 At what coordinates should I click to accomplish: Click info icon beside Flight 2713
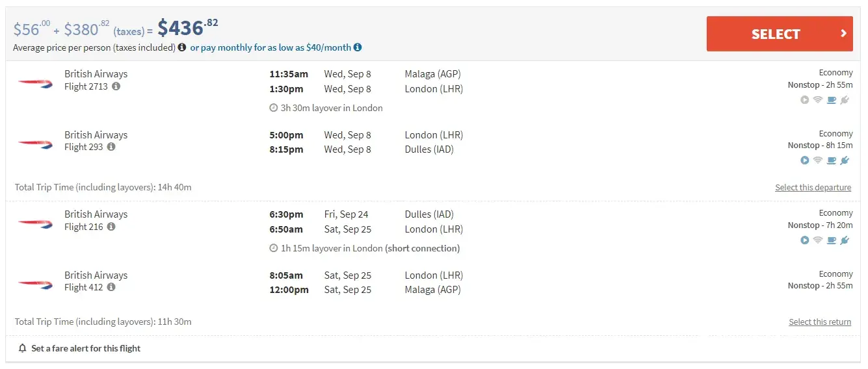tap(116, 86)
